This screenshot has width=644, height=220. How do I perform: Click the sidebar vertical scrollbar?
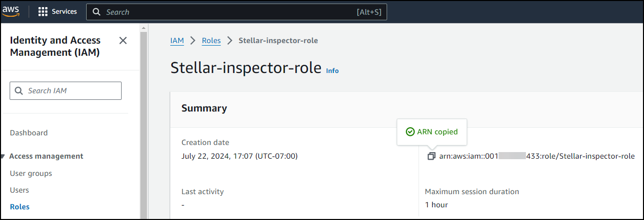click(x=143, y=122)
